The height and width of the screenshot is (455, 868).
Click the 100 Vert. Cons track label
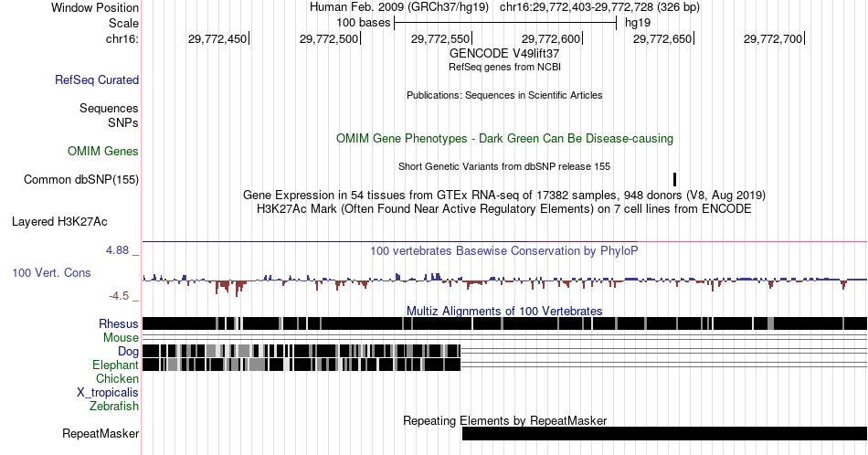(x=51, y=272)
